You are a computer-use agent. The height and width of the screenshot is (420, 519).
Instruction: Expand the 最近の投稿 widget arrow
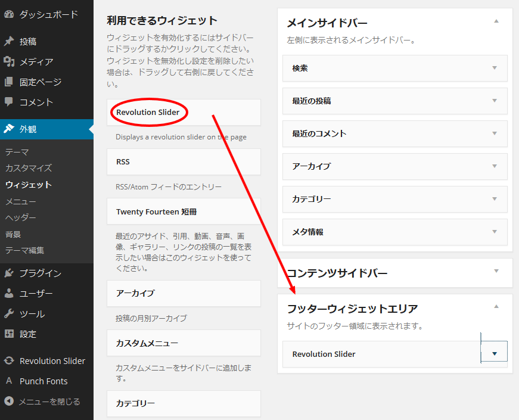point(495,101)
